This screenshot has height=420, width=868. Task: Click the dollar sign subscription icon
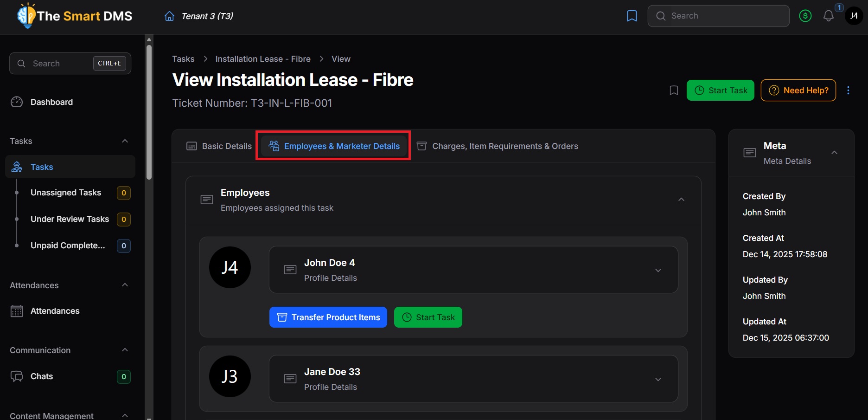(x=805, y=15)
